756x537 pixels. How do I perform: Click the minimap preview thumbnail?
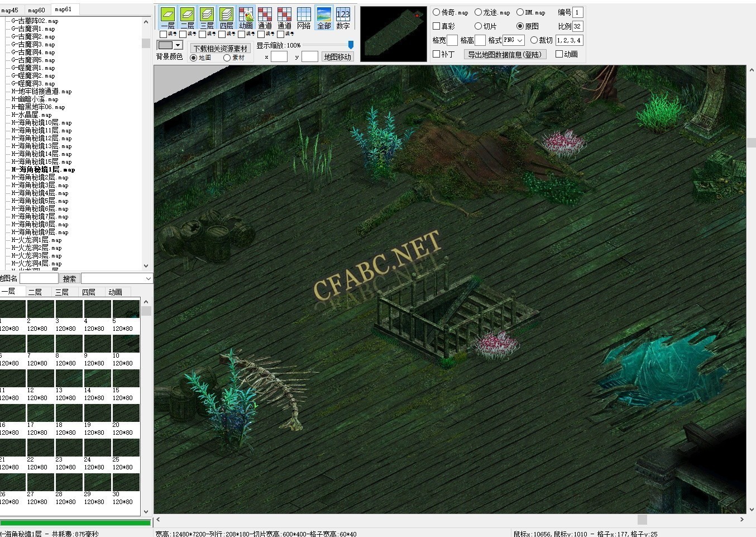coord(394,34)
